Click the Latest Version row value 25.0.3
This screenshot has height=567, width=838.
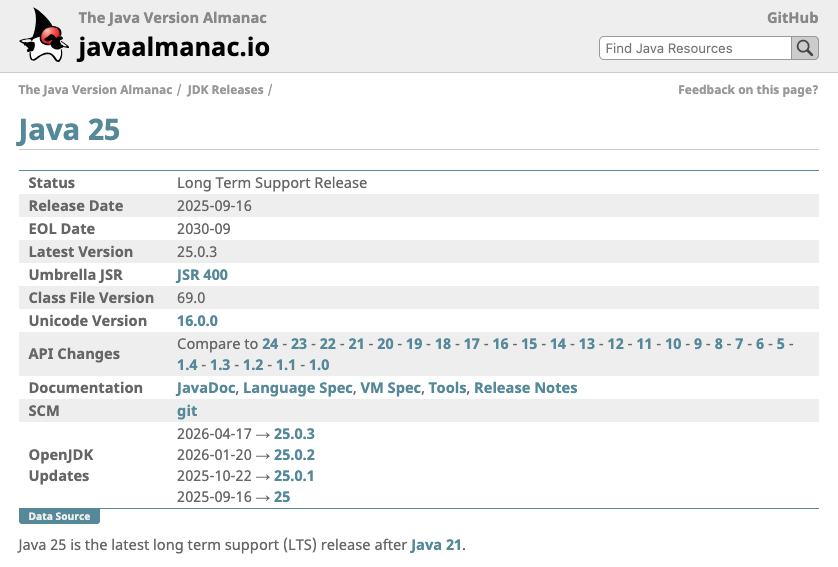197,252
